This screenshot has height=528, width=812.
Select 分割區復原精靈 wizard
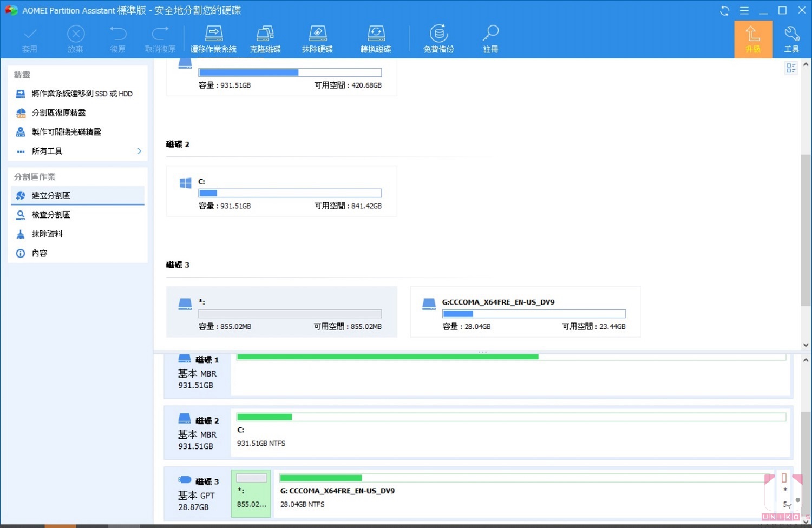click(x=78, y=113)
